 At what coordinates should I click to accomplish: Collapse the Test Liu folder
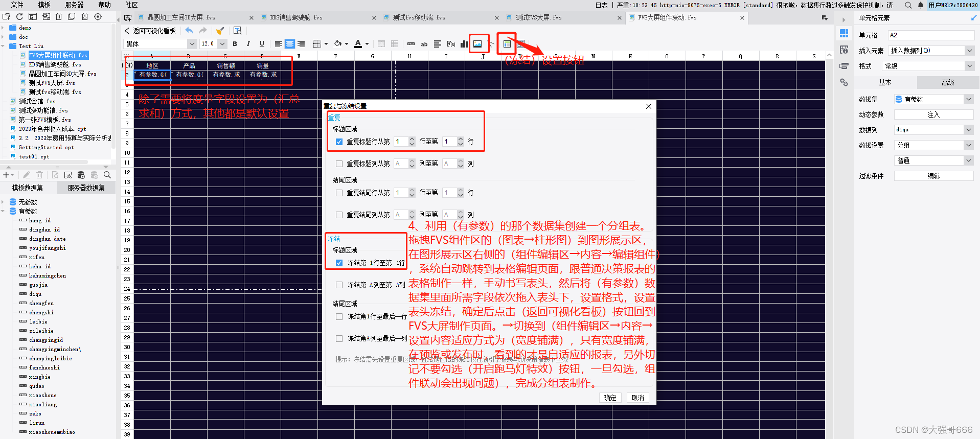3,46
